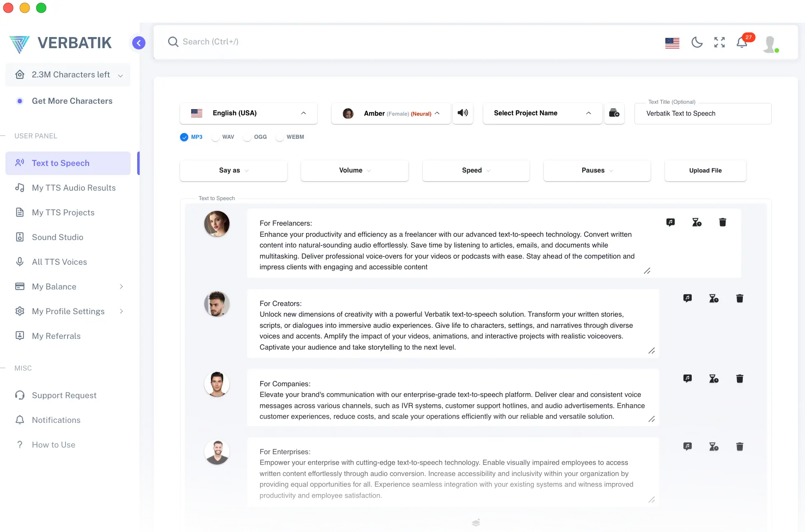This screenshot has height=532, width=805.
Task: Play voice preview speaker icon
Action: coord(463,113)
